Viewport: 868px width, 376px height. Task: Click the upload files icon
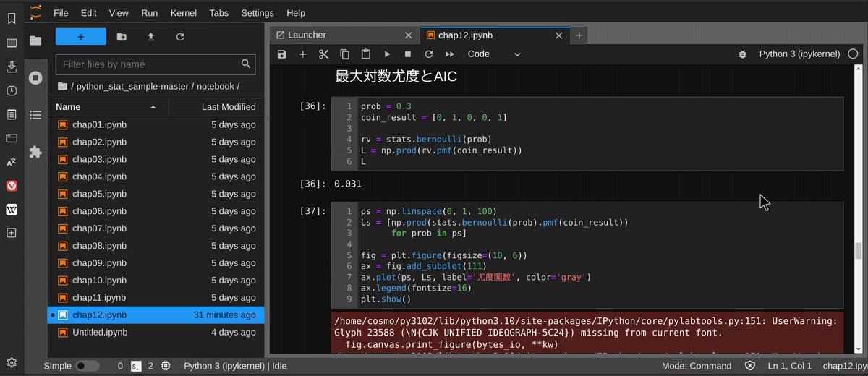click(150, 37)
